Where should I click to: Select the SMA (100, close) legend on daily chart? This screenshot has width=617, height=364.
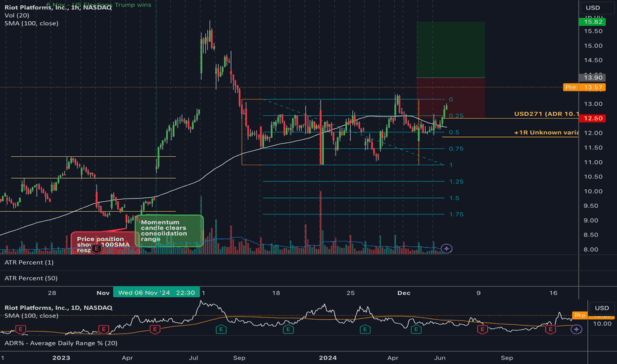[x=32, y=316]
